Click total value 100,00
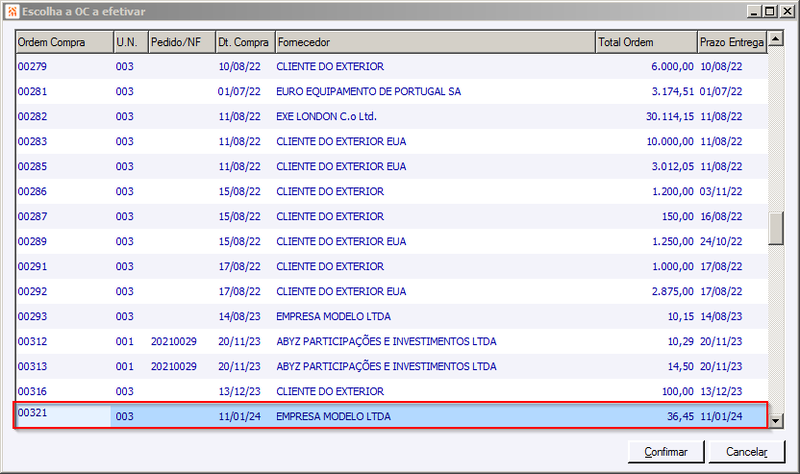This screenshot has width=800, height=474. click(678, 391)
